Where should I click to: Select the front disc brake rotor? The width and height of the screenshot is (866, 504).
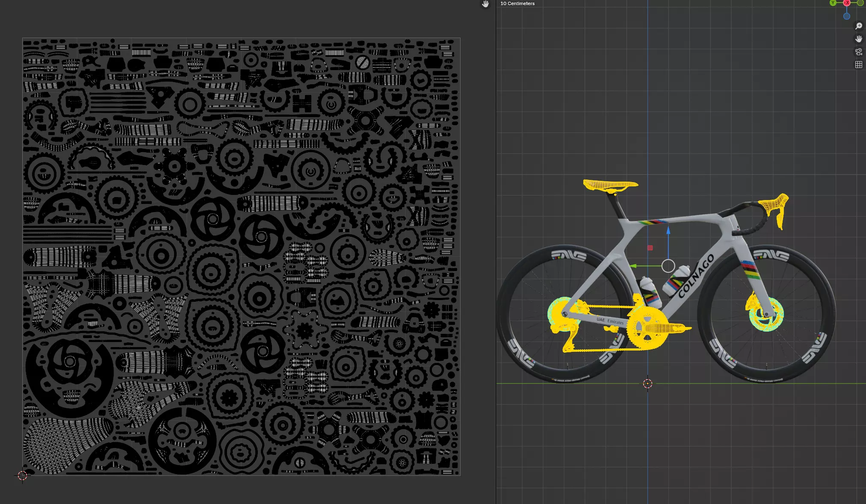(767, 314)
